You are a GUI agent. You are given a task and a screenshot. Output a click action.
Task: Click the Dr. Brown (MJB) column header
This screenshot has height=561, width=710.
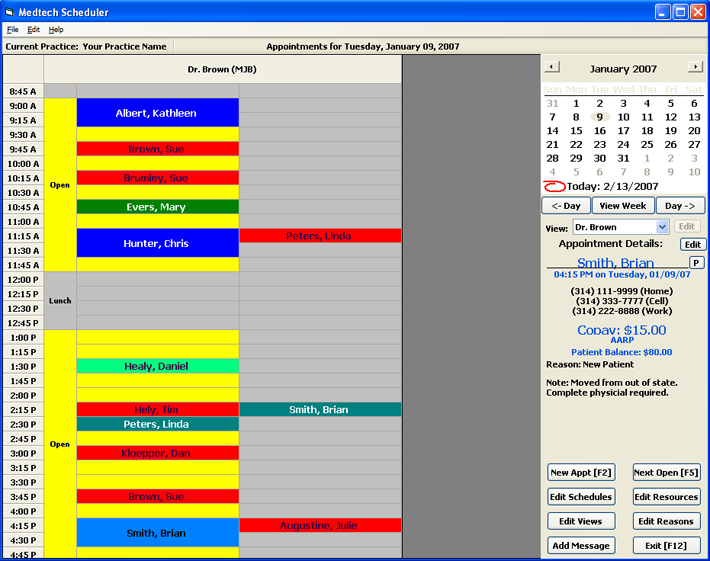click(x=222, y=69)
